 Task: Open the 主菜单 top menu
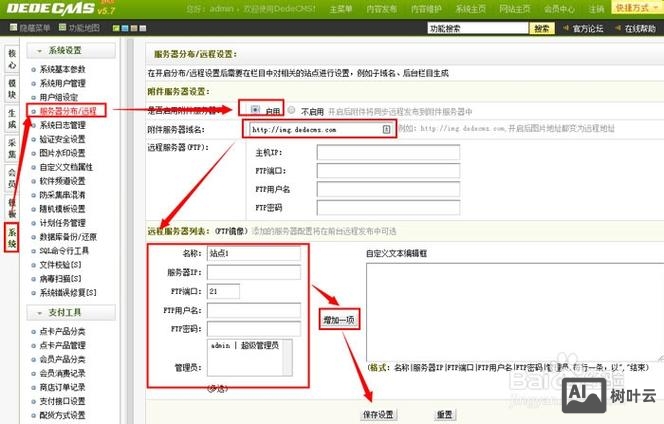[340, 9]
